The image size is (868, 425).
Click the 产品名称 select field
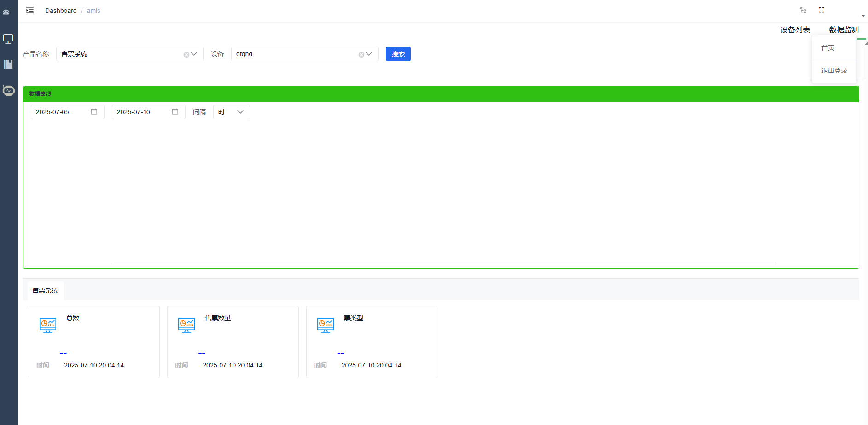[130, 54]
